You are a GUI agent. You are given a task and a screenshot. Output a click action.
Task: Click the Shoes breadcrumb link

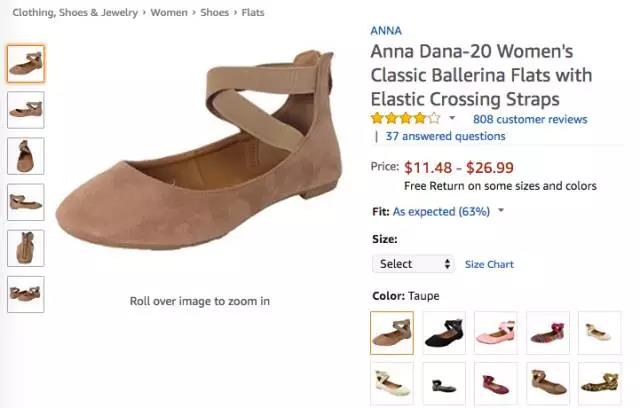214,12
